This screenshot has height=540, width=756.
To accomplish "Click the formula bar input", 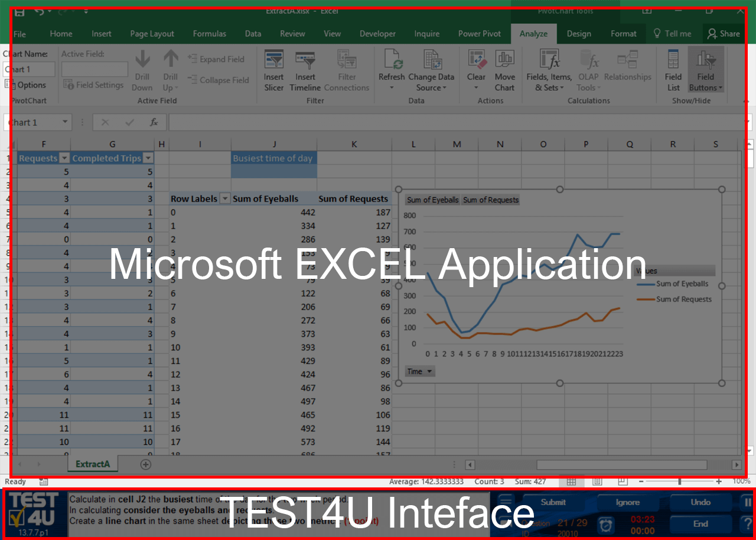I will (455, 122).
